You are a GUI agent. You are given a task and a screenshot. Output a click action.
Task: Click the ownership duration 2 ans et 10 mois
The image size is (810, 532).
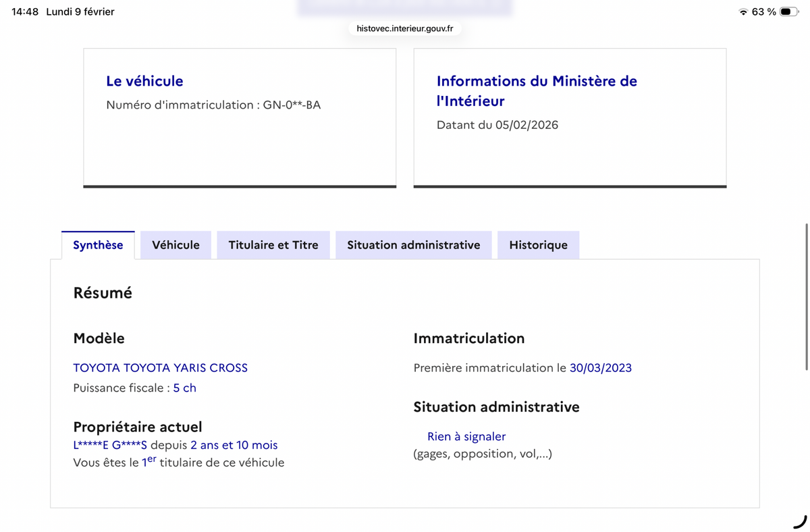point(234,445)
